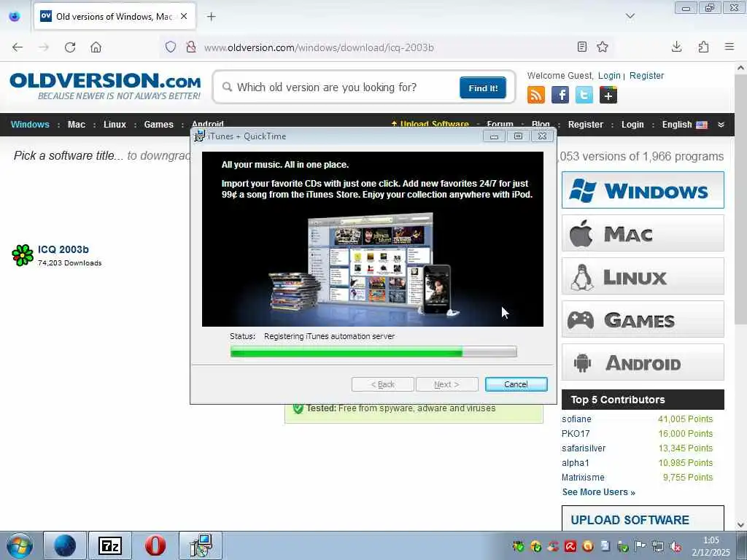
Task: Click the installer progress bar
Action: 373,352
